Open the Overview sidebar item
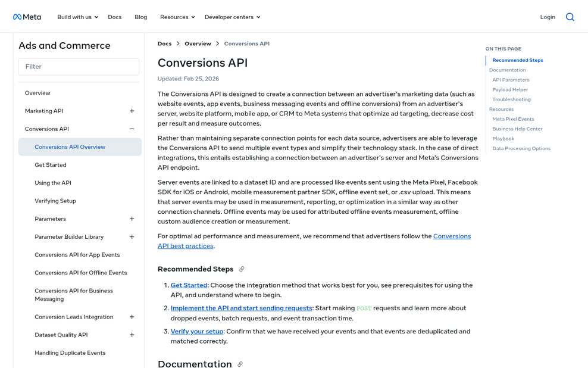588x368 pixels. tap(37, 93)
